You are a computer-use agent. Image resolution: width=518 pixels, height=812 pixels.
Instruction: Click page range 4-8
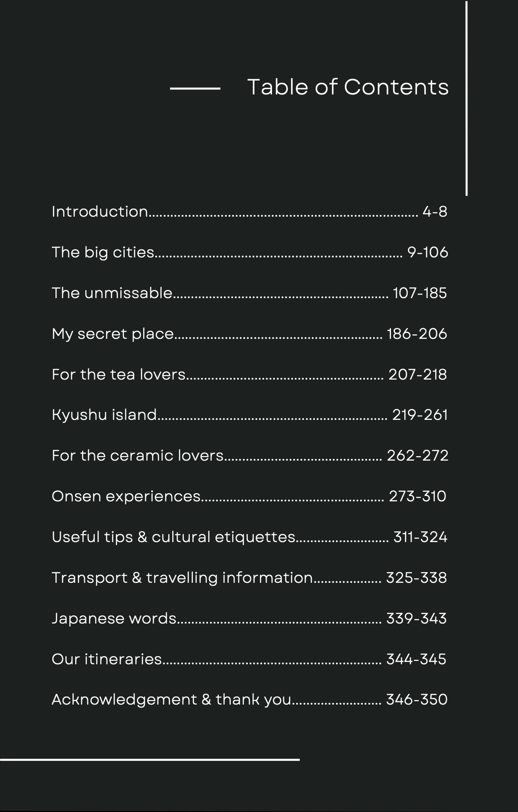click(x=435, y=211)
